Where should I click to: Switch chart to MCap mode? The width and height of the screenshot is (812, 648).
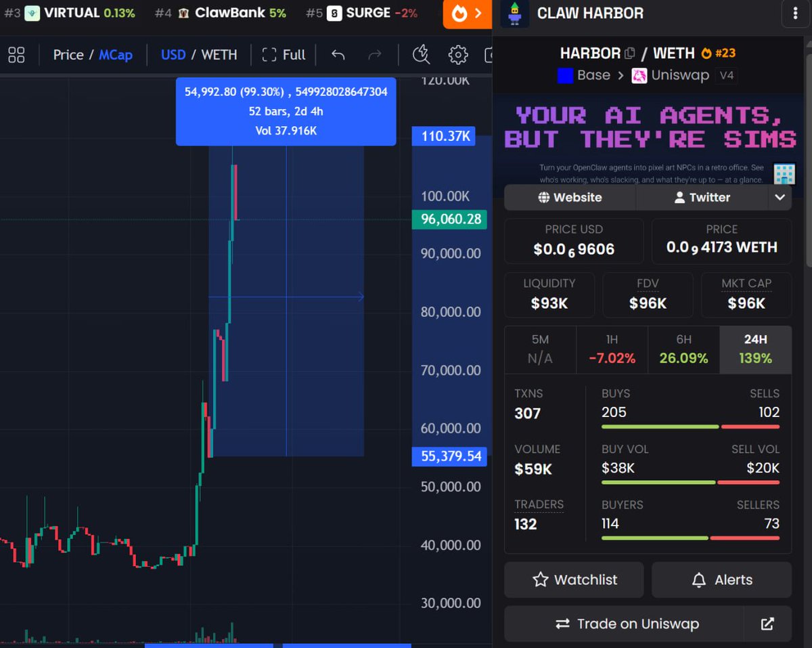coord(116,55)
